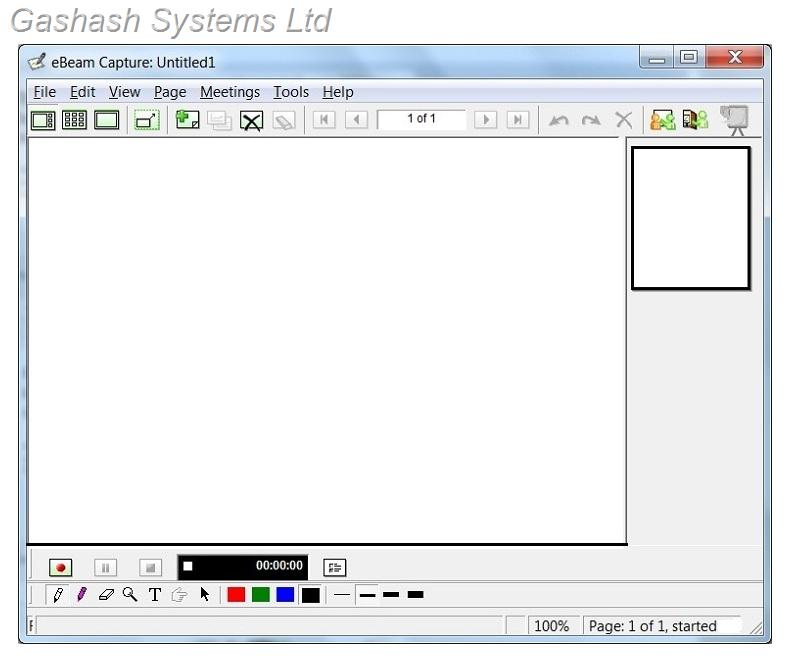Go to the last page
This screenshot has width=798, height=658.
click(x=518, y=120)
